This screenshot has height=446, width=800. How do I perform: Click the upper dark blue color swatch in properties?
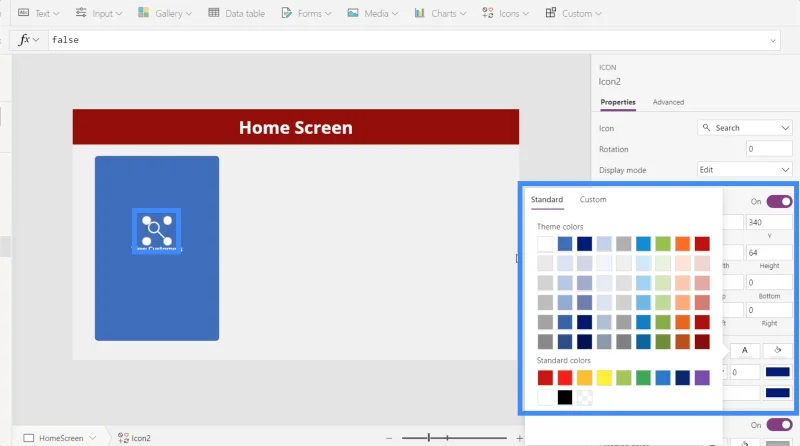[778, 372]
